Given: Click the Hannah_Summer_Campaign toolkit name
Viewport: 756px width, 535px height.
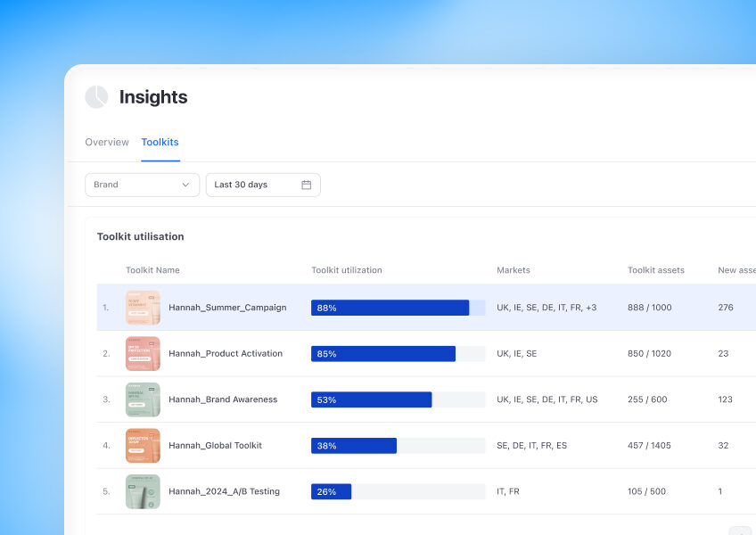Looking at the screenshot, I should click(227, 308).
